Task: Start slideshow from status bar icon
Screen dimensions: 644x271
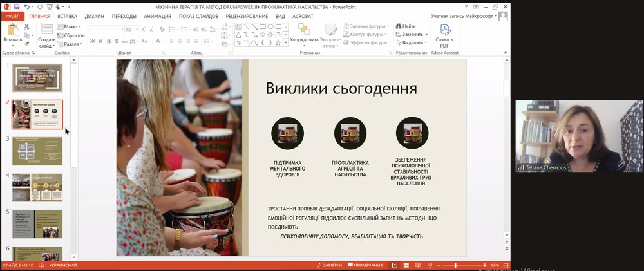Action: tap(431, 265)
